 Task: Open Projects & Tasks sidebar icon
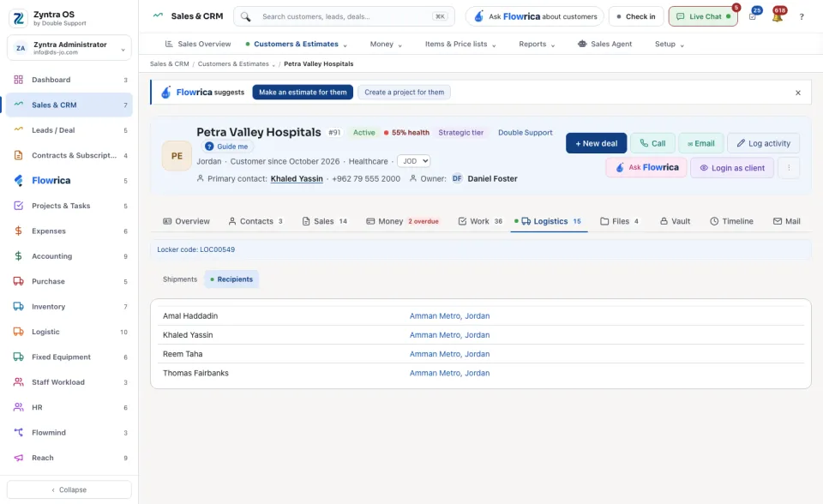click(18, 206)
